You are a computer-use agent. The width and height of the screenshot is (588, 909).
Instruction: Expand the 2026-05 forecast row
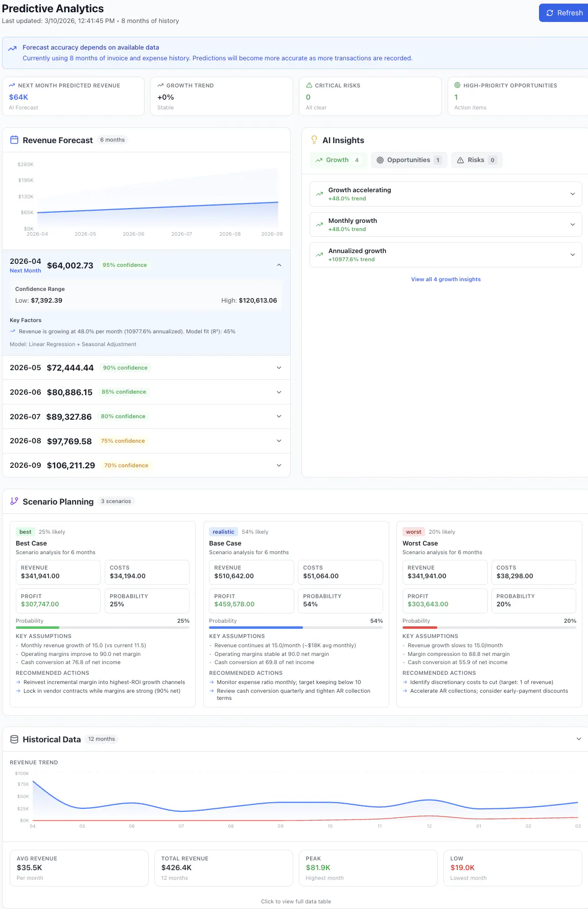279,368
